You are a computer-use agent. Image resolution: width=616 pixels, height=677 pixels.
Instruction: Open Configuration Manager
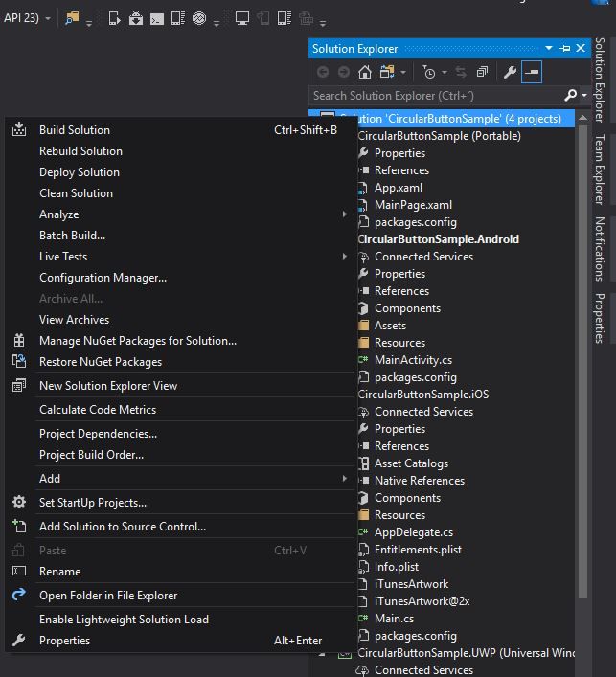tap(180, 278)
